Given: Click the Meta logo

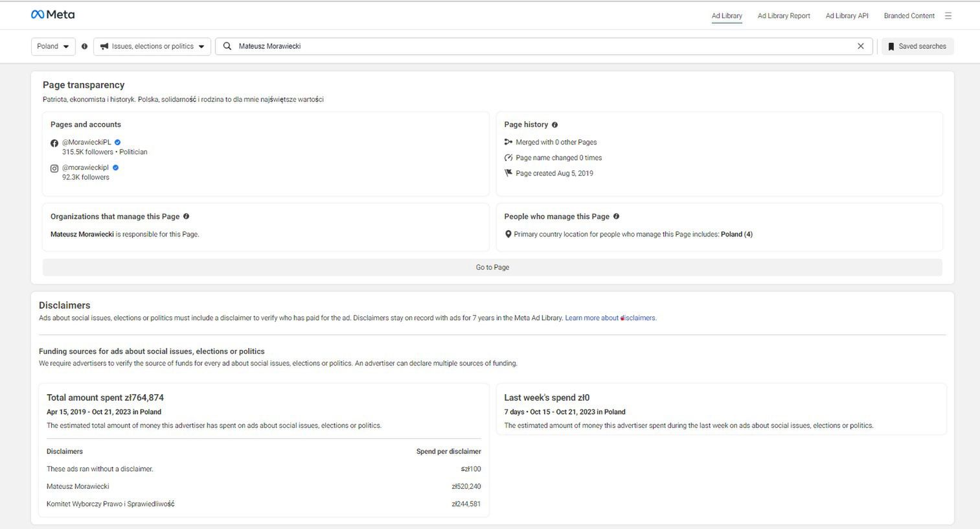Looking at the screenshot, I should click(52, 14).
